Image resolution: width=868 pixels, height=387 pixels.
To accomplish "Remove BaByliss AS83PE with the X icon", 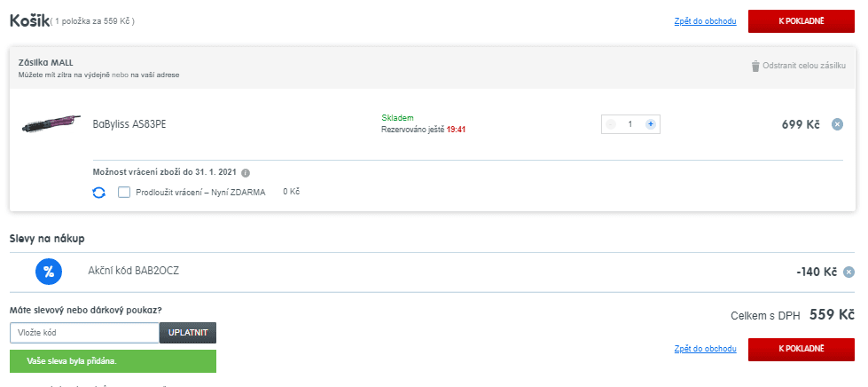I will pyautogui.click(x=837, y=124).
